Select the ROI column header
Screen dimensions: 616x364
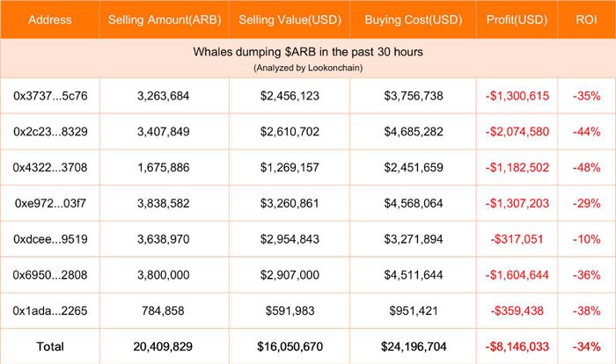tap(587, 19)
